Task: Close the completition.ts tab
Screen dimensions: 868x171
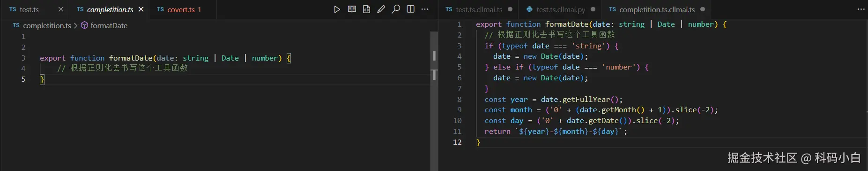Action: [141, 9]
